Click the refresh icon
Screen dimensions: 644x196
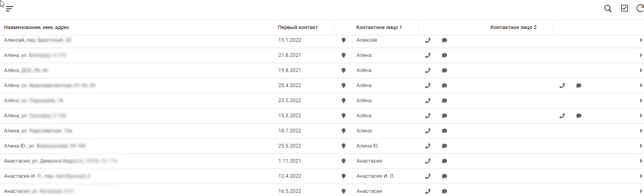click(x=640, y=8)
